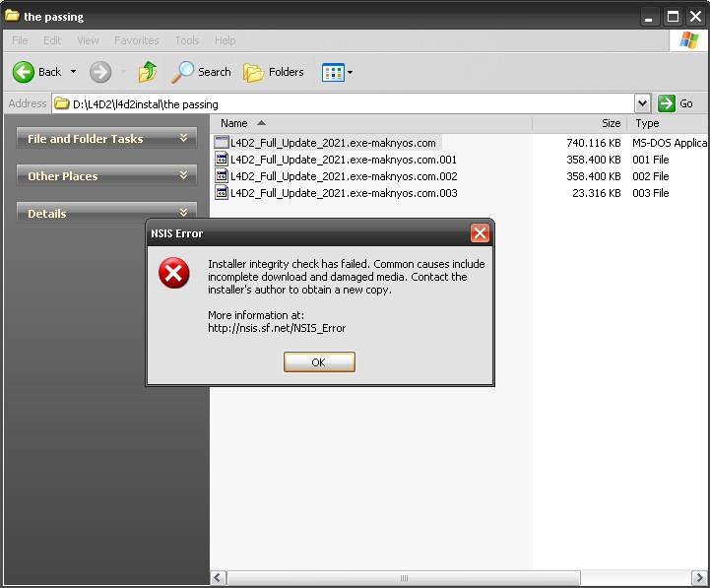
Task: Open the Search magnifier tool
Action: click(183, 72)
